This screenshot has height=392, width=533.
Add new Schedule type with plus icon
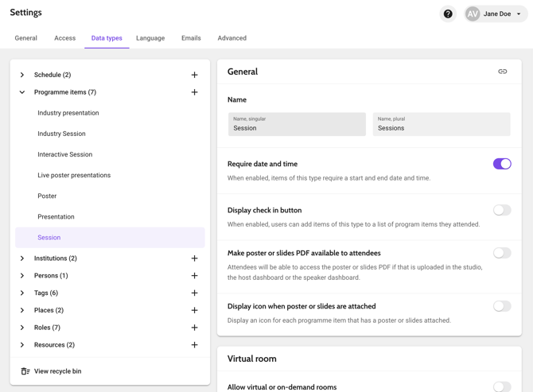point(194,75)
